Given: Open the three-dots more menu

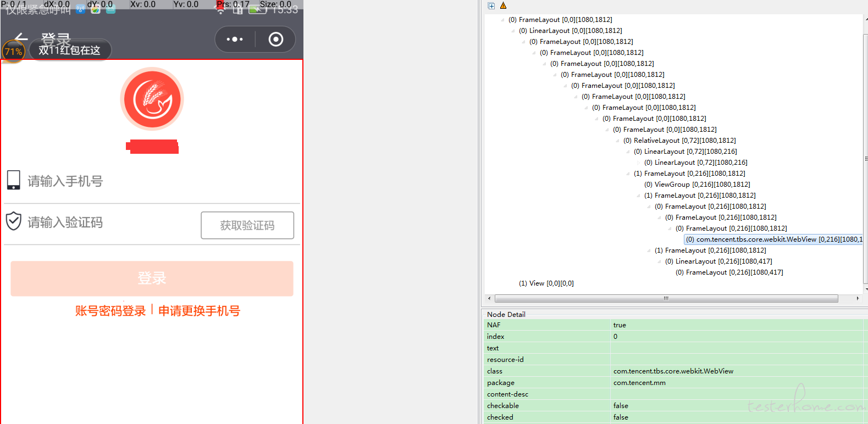Looking at the screenshot, I should click(x=235, y=39).
